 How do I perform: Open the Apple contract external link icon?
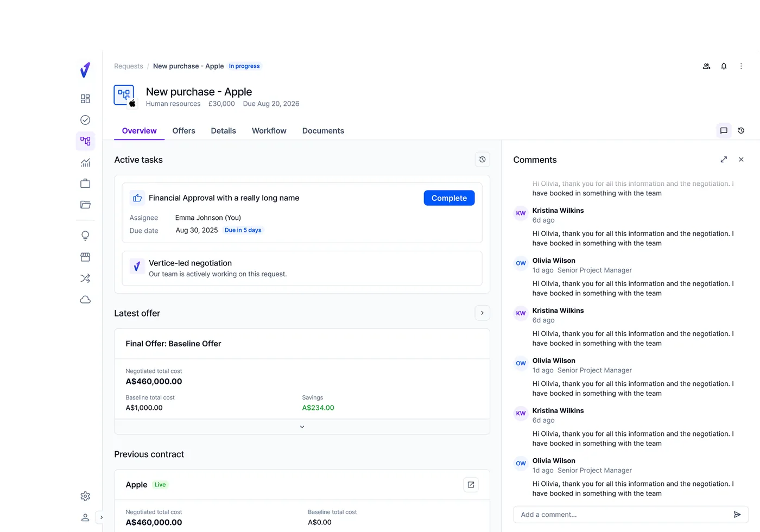[471, 485]
